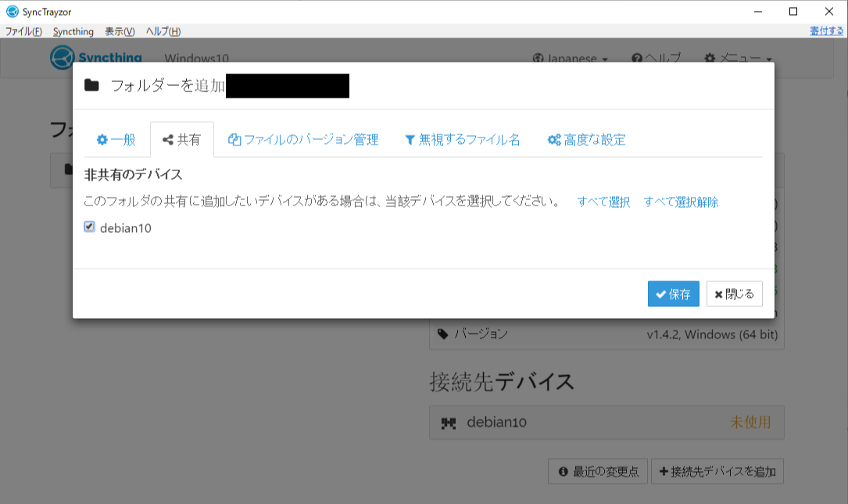The width and height of the screenshot is (848, 504).
Task: Click すべて選択解除 link
Action: click(x=681, y=202)
